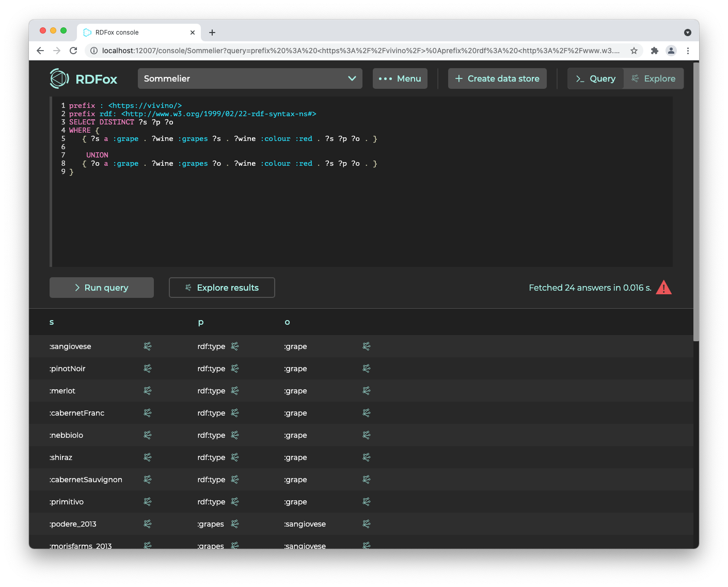728x587 pixels.
Task: Open the browser extensions puzzle icon
Action: point(654,51)
